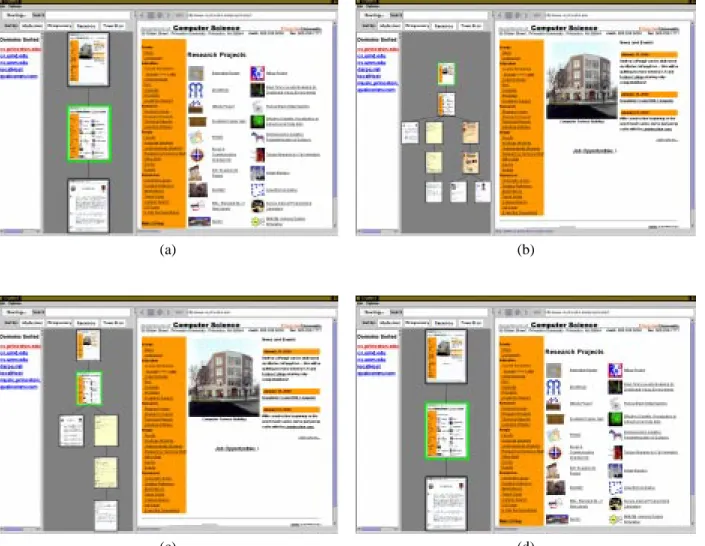Screen dimensions: 705x546
Task: Click the bright green square project icon in panel (d)
Action: pos(616,419)
